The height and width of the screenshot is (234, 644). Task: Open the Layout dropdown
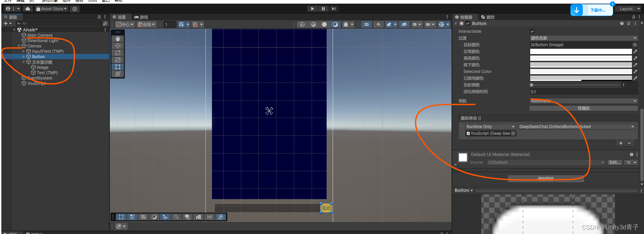point(628,9)
